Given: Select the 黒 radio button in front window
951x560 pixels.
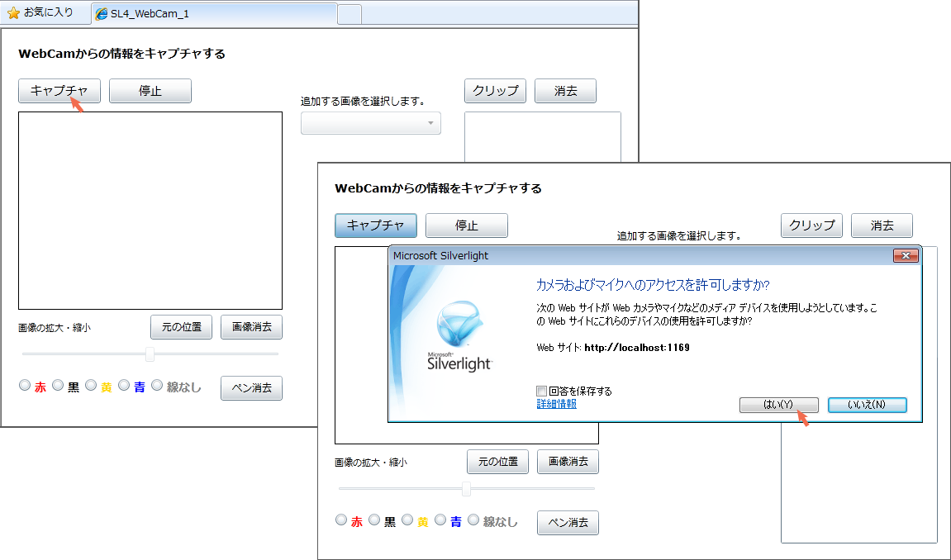Looking at the screenshot, I should 374,520.
